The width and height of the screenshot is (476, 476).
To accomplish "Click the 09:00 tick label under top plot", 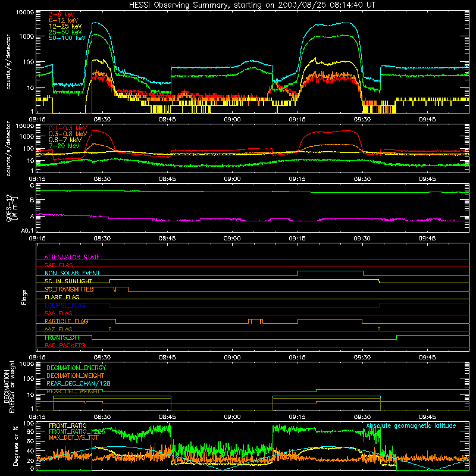I will click(232, 120).
